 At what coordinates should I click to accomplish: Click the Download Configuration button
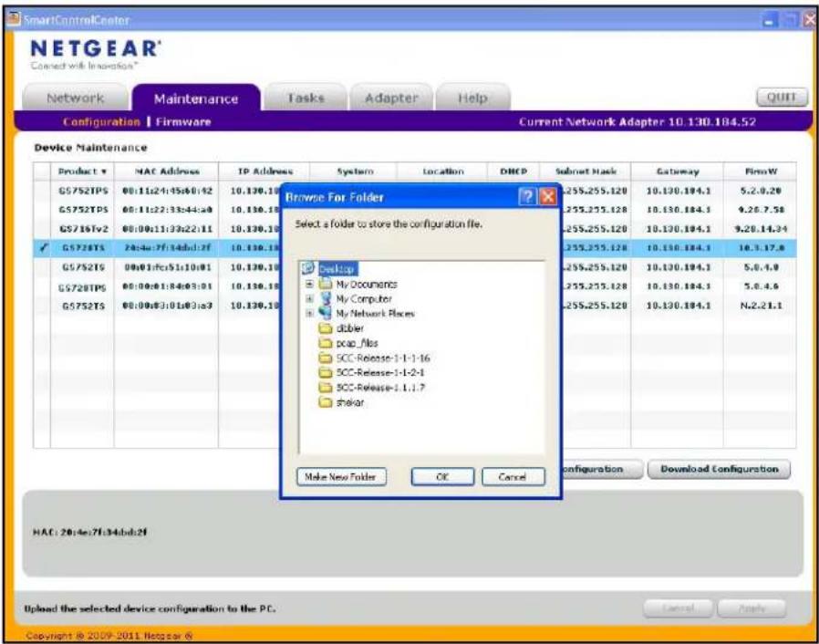[x=720, y=469]
